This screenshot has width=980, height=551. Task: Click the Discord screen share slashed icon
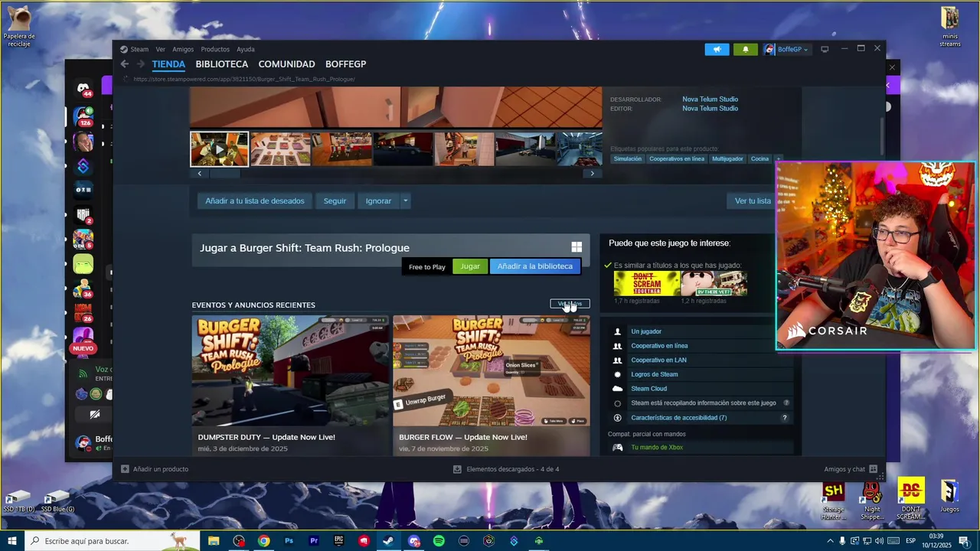pyautogui.click(x=95, y=415)
